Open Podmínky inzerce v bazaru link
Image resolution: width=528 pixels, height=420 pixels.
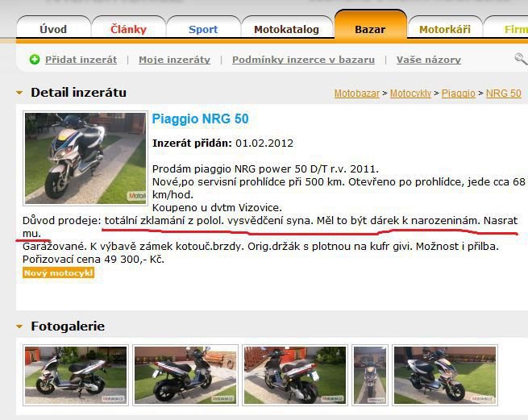click(x=303, y=60)
